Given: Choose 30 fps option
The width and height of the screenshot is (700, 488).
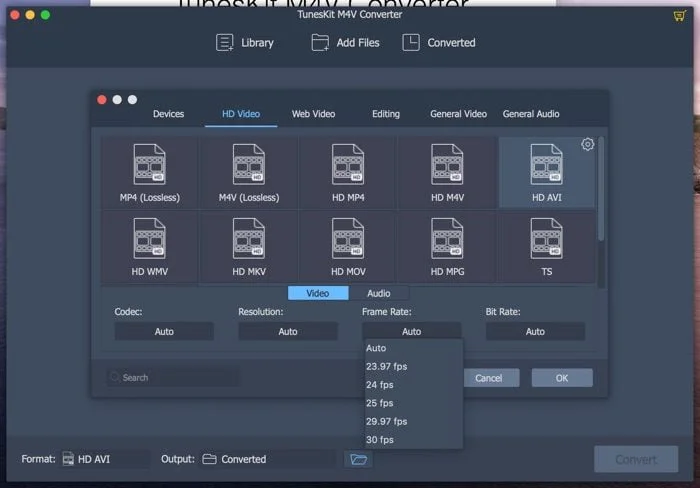Looking at the screenshot, I should point(413,439).
